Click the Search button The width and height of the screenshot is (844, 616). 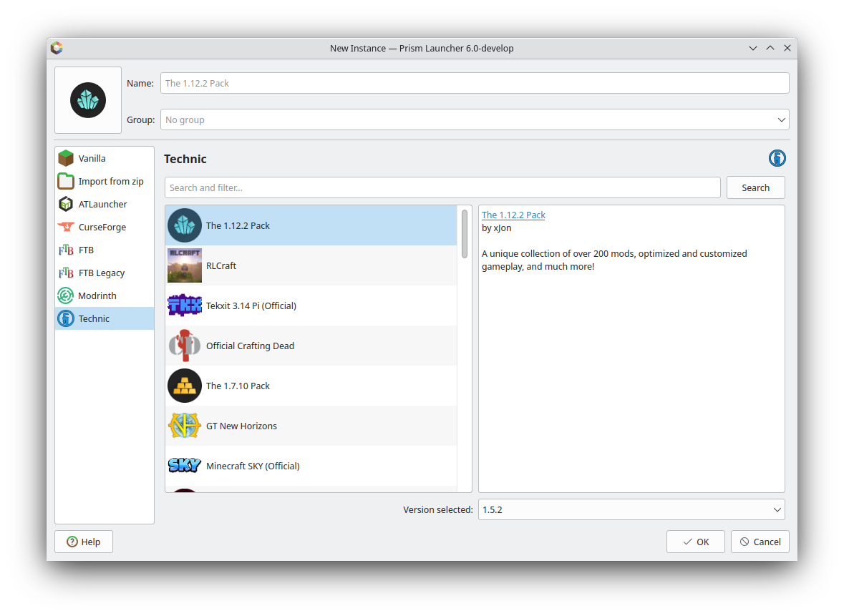(755, 187)
